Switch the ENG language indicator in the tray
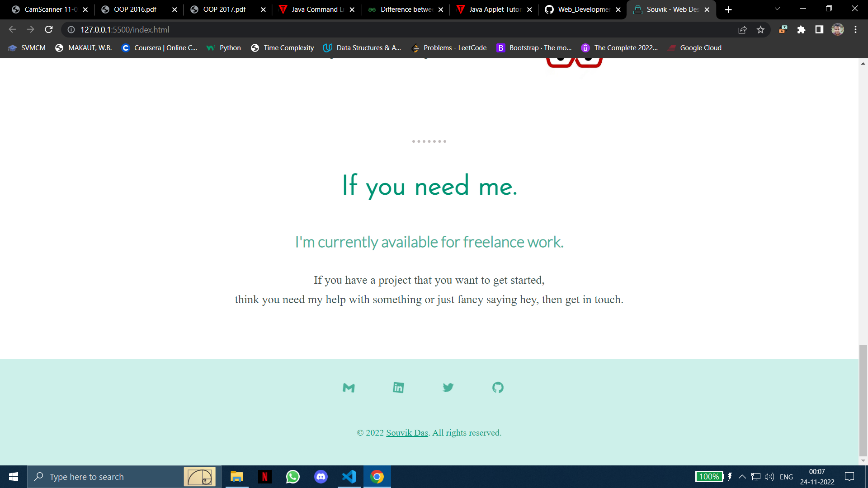The width and height of the screenshot is (868, 488). pos(787,476)
